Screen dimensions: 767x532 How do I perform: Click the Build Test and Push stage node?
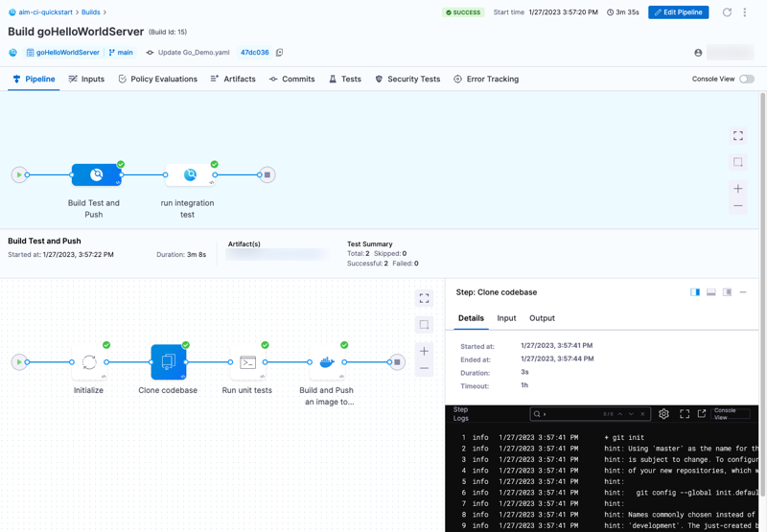coord(96,175)
